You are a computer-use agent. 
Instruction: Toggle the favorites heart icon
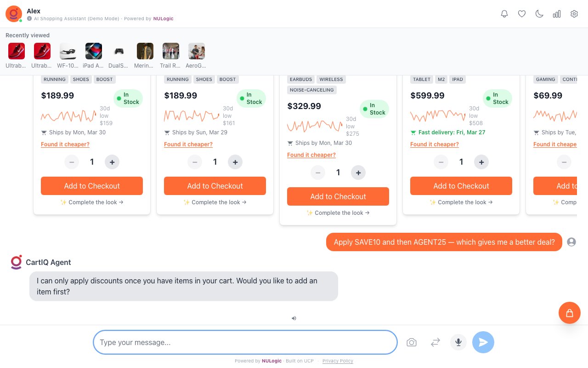(521, 14)
